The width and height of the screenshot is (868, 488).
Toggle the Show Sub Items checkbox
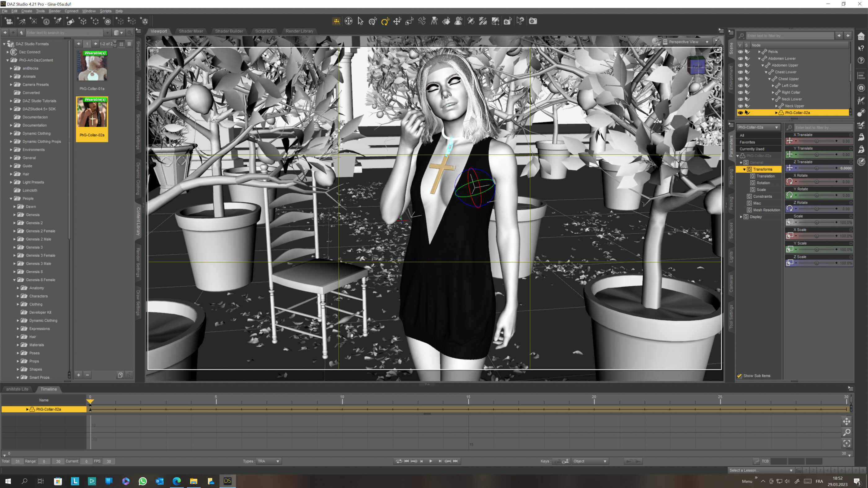pyautogui.click(x=739, y=376)
